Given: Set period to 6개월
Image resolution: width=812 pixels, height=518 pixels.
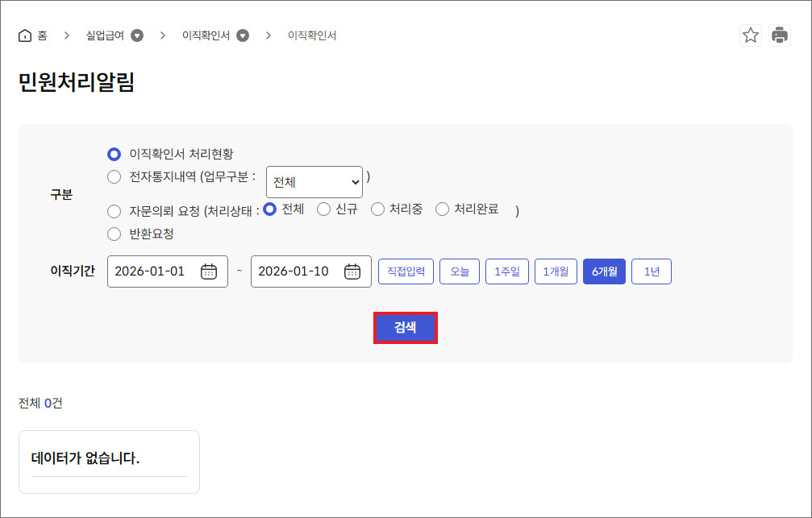Looking at the screenshot, I should (x=604, y=271).
